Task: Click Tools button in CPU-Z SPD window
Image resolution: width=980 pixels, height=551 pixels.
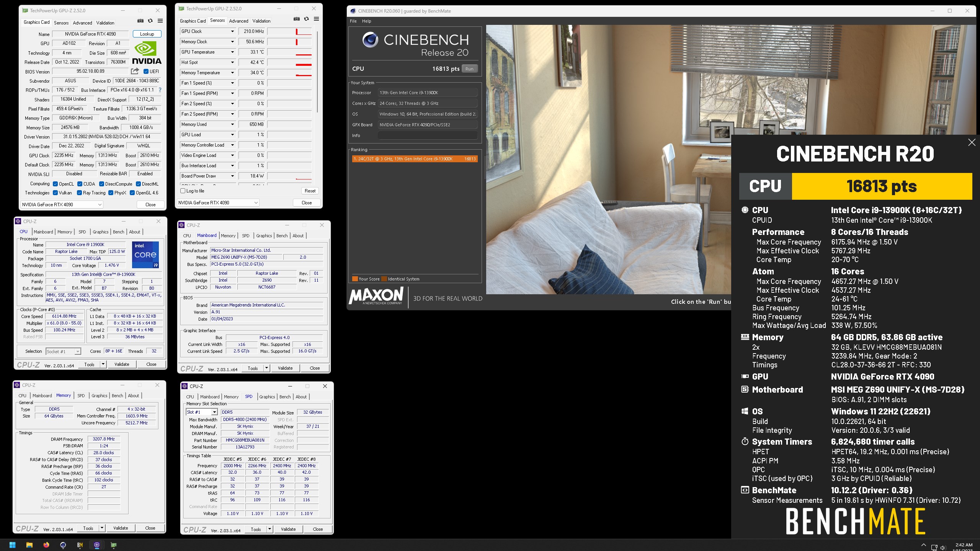Action: pyautogui.click(x=256, y=529)
